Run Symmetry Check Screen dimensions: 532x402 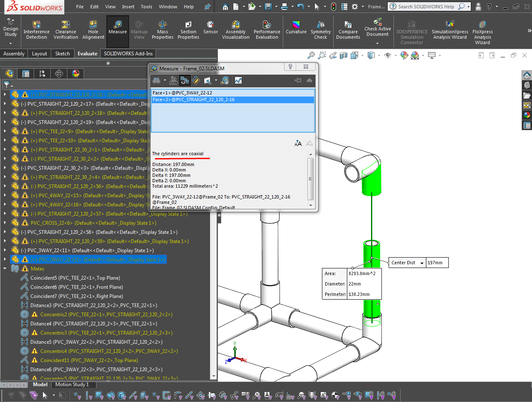pyautogui.click(x=320, y=30)
